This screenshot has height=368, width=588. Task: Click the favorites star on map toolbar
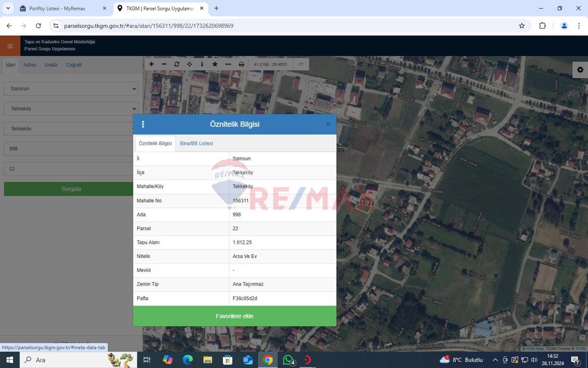point(215,64)
